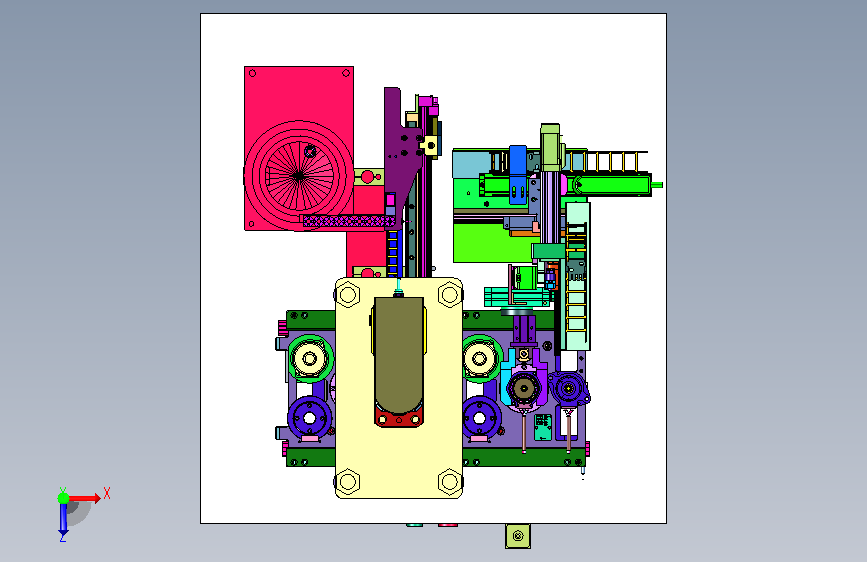
Task: Select the olive cylinder on the cream plate
Action: pyautogui.click(x=399, y=357)
